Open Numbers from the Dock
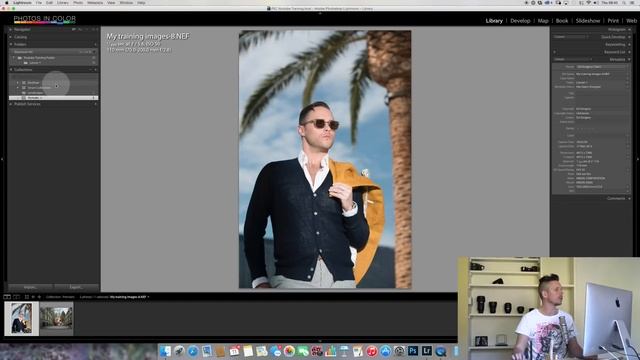The width and height of the screenshot is (640, 360). (331, 351)
